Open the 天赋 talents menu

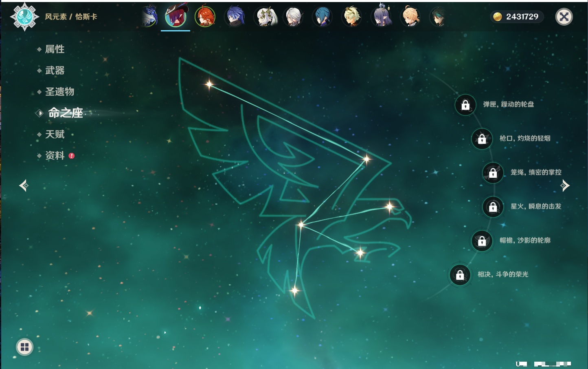[x=55, y=134]
